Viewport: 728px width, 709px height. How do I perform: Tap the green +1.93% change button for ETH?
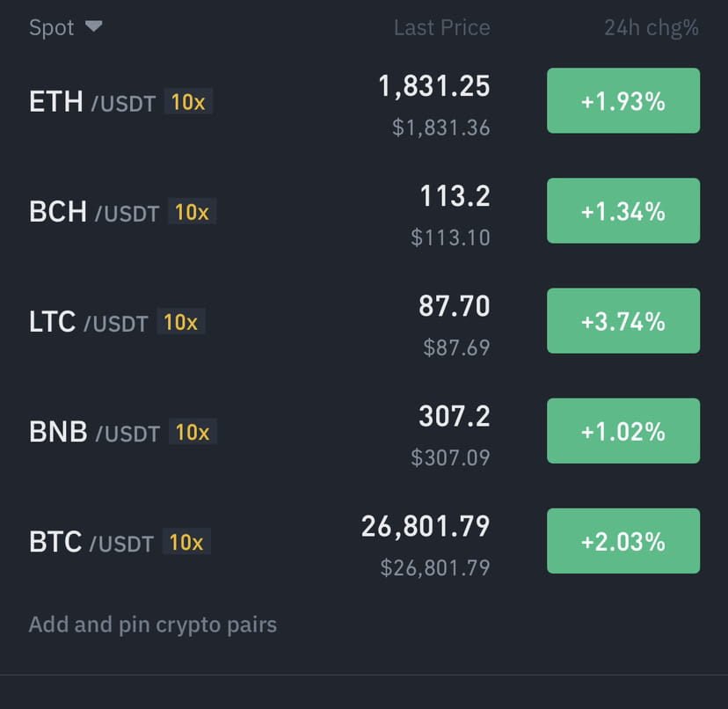click(x=622, y=100)
